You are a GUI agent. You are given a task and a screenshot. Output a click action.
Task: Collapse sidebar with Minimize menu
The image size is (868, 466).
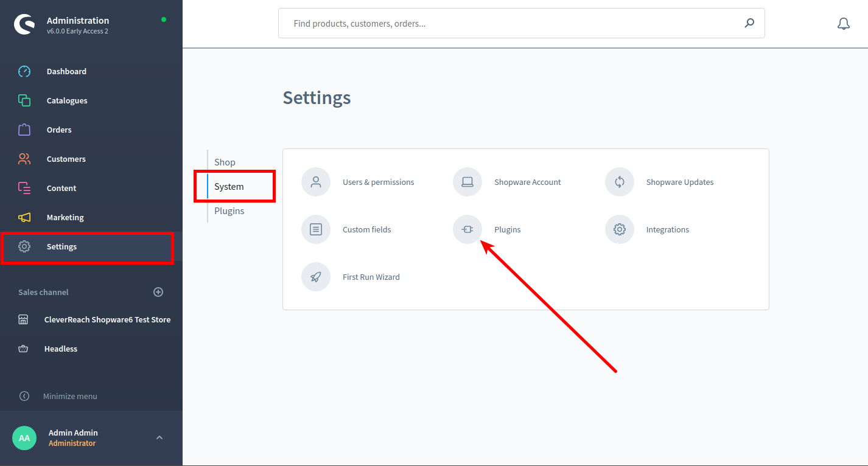[69, 396]
